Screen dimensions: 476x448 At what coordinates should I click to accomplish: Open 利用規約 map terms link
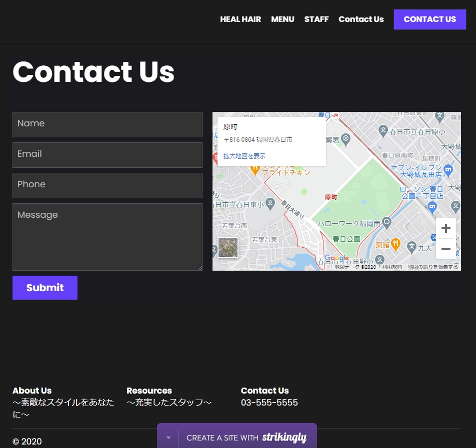pos(391,267)
